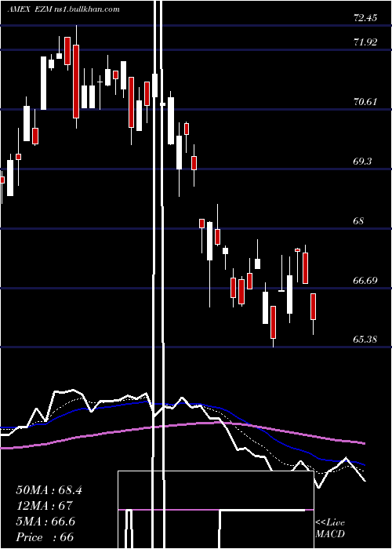The image size is (392, 549).
Task: Click the 66.69 price level label
Action: click(x=365, y=281)
